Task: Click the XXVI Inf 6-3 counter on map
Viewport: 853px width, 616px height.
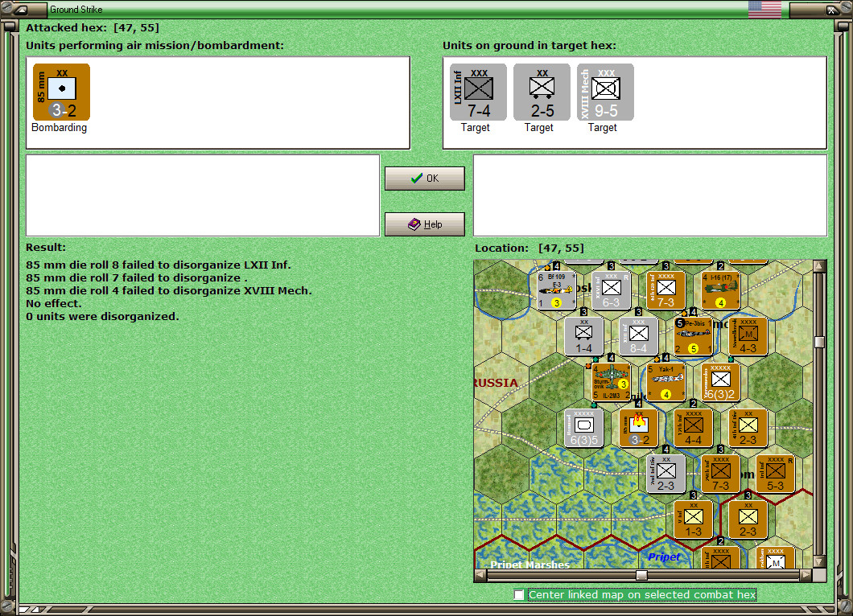Action: coord(611,290)
